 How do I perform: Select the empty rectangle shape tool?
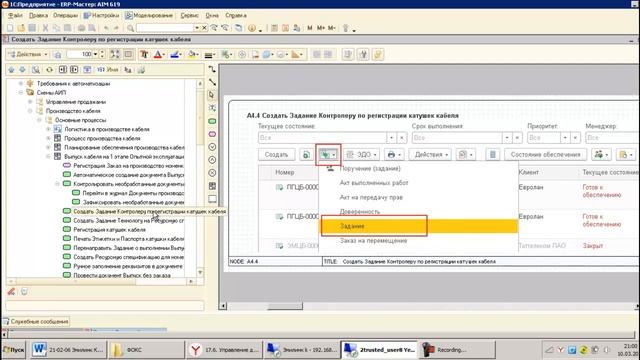212,199
